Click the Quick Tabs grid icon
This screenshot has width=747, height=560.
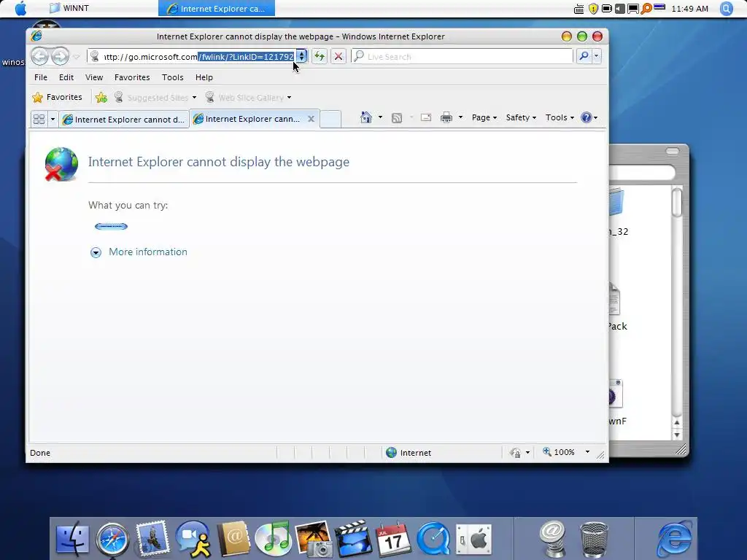[39, 119]
